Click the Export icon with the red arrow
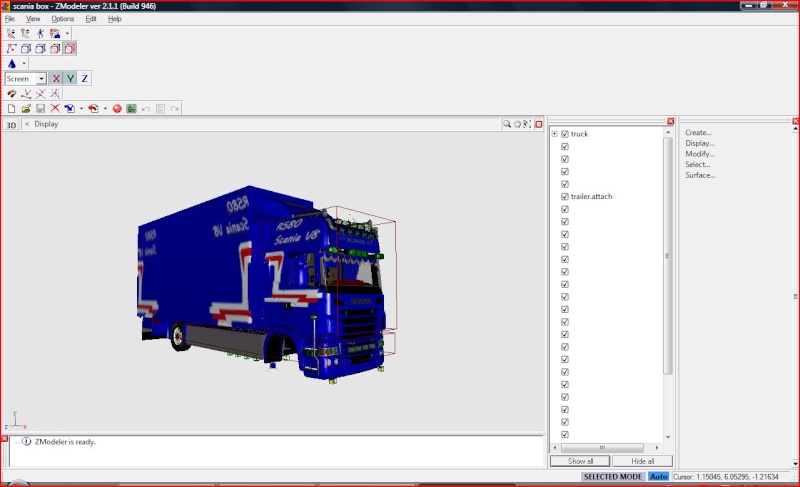Viewport: 800px width, 487px height. [93, 109]
